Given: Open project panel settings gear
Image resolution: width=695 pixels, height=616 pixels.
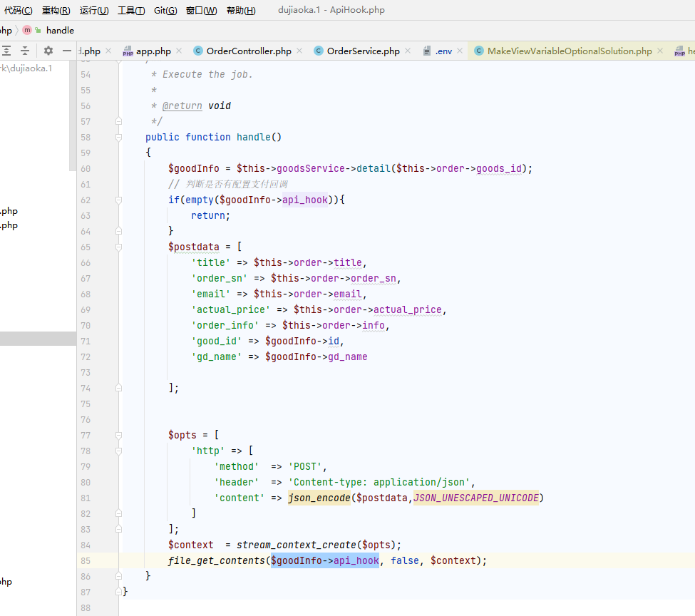Looking at the screenshot, I should 48,51.
